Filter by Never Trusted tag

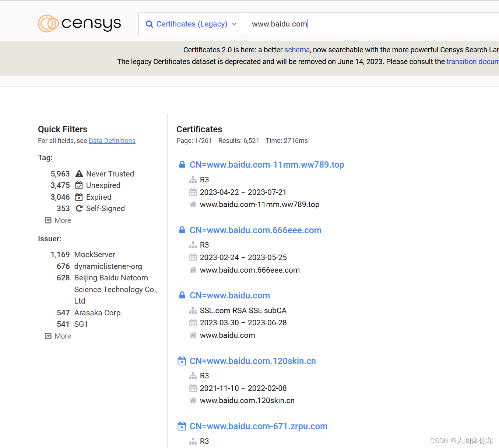[x=110, y=174]
